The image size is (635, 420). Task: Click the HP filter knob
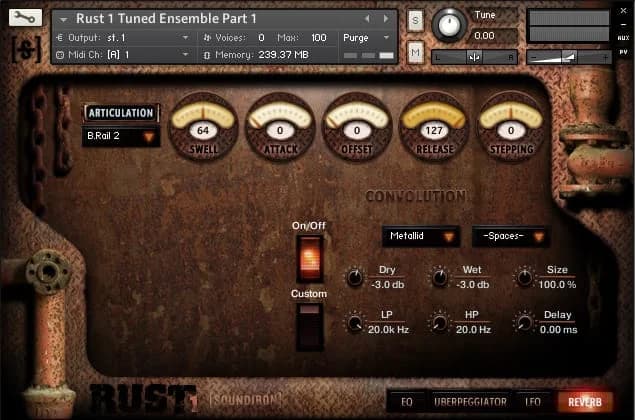pyautogui.click(x=440, y=323)
